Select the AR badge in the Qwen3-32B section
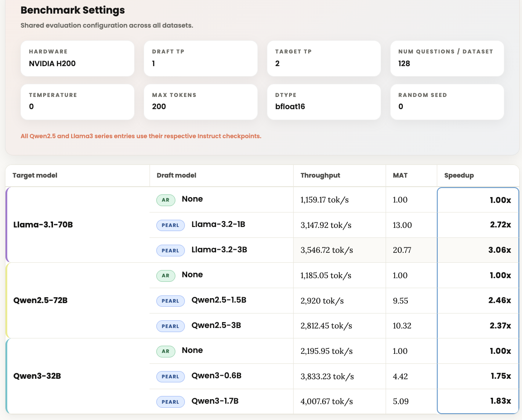Image resolution: width=522 pixels, height=420 pixels. coord(165,351)
